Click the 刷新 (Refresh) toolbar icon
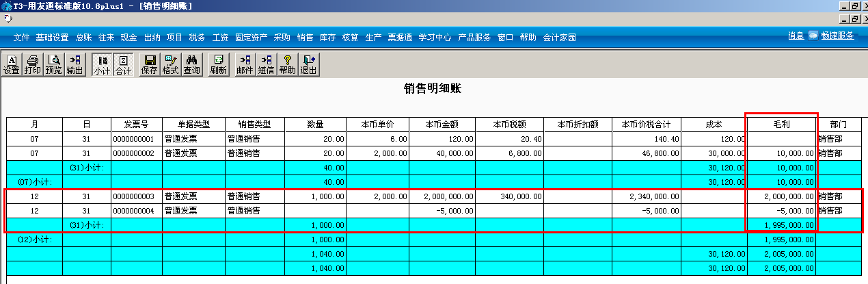 [x=219, y=64]
